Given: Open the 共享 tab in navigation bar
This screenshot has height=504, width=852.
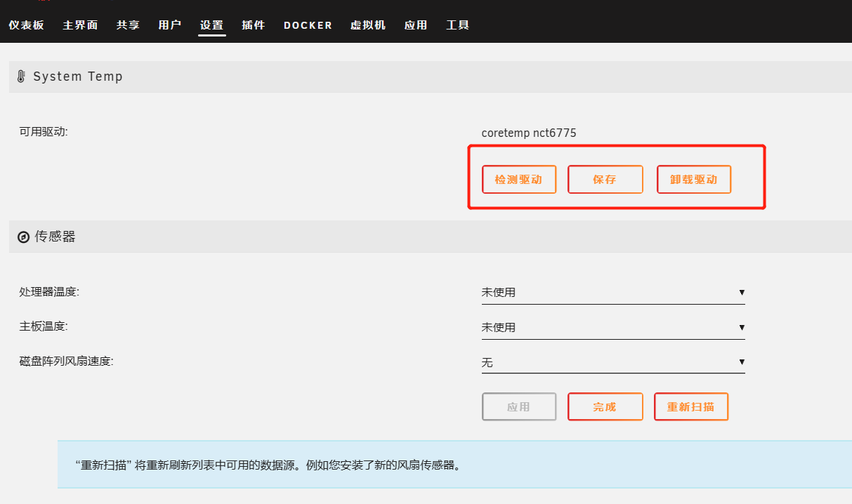Looking at the screenshot, I should [x=128, y=25].
